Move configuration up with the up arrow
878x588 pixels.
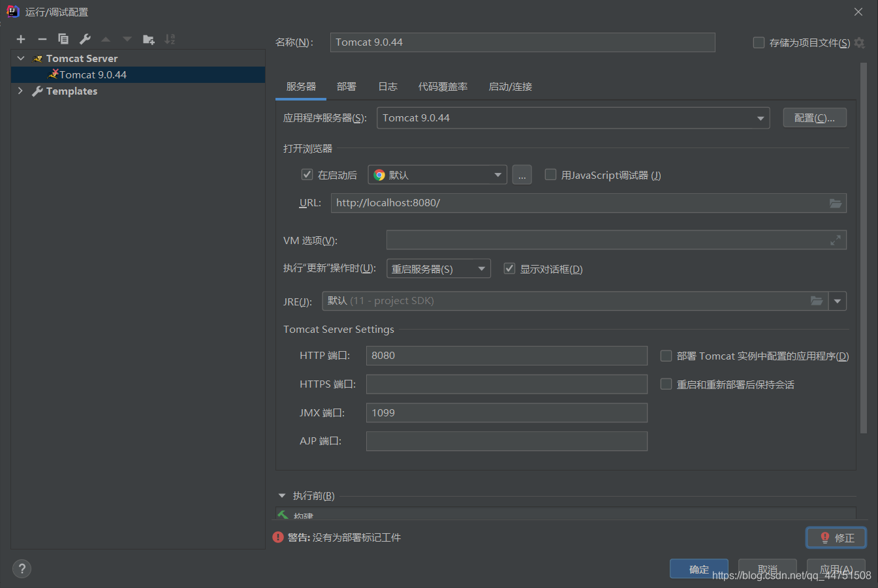106,39
